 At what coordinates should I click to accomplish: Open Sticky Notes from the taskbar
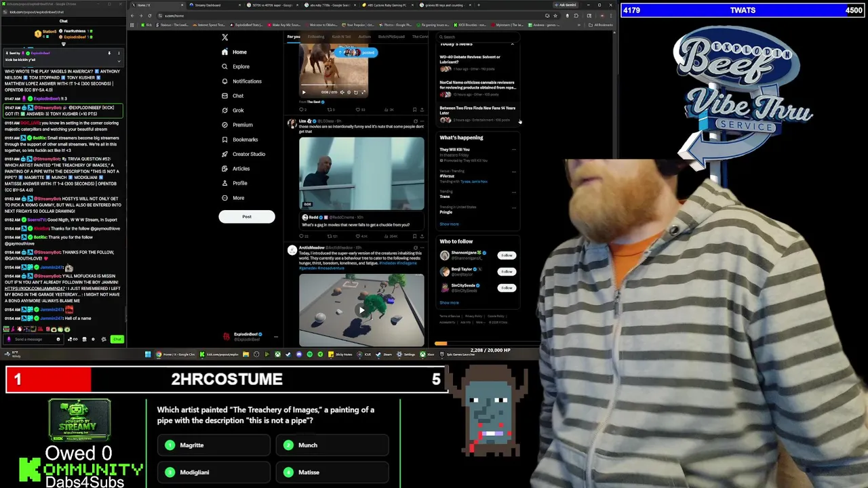[x=340, y=354]
